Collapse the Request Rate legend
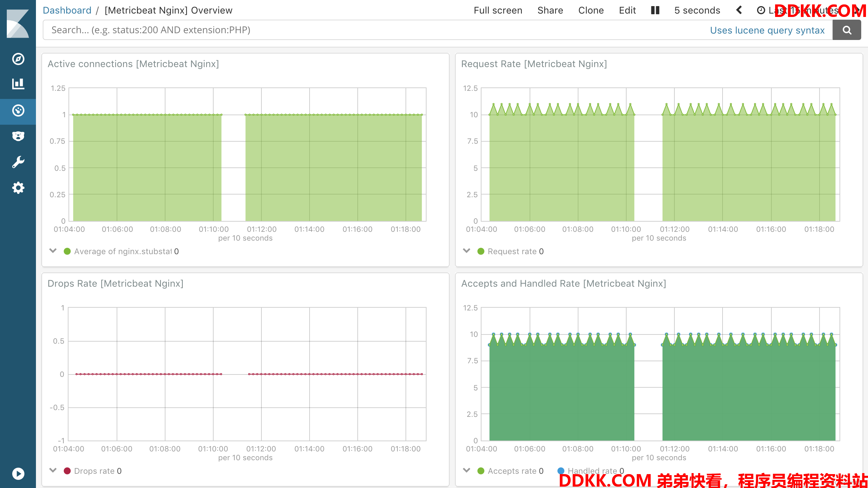This screenshot has height=488, width=868. coord(467,251)
